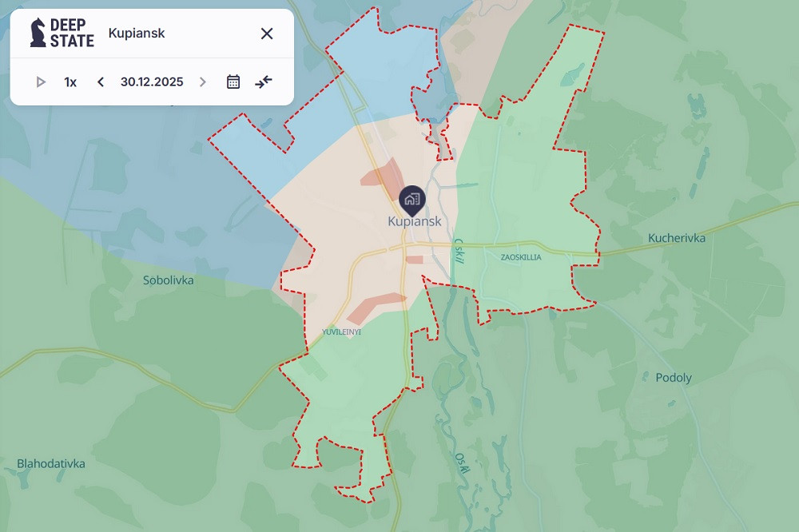
Task: Click the Sobolivka village label
Action: coord(169,280)
